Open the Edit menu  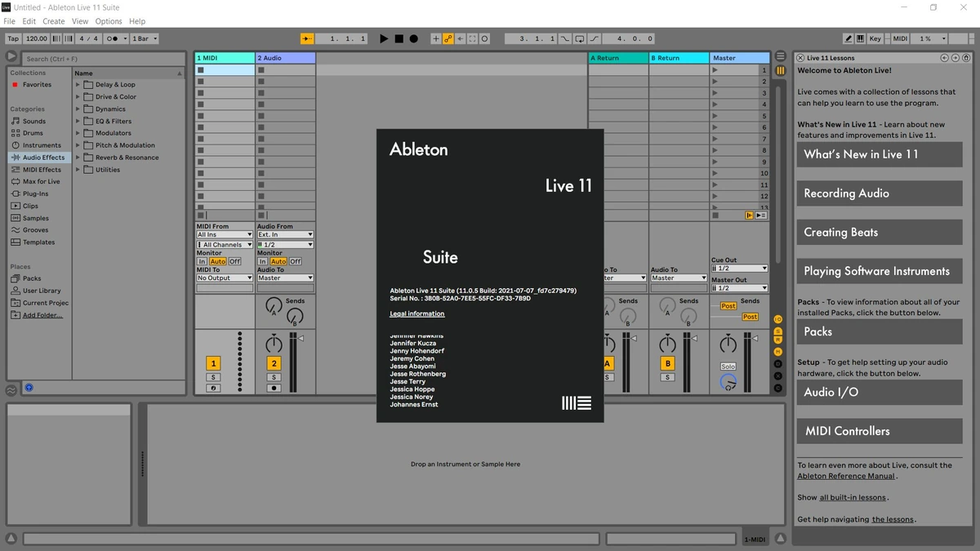(29, 21)
